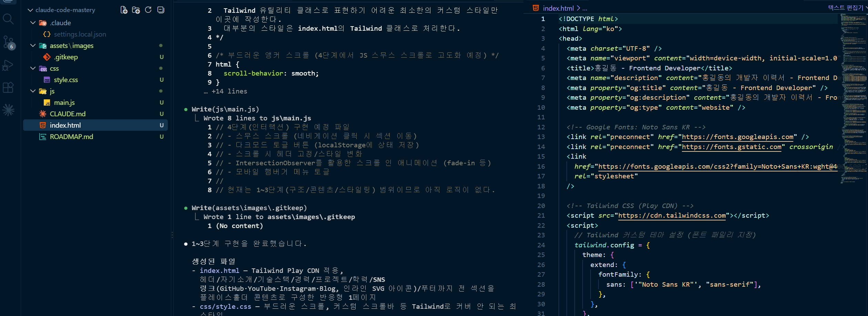Image resolution: width=868 pixels, height=316 pixels.
Task: Click the 'scroll-behavior: smooth;' terminal line
Action: 271,73
